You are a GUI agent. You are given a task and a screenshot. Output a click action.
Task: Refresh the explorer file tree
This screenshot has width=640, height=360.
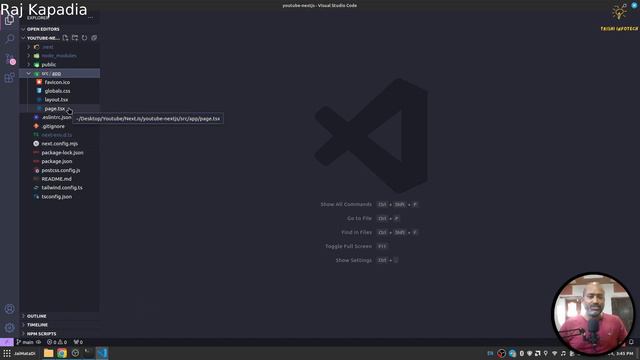(84, 38)
